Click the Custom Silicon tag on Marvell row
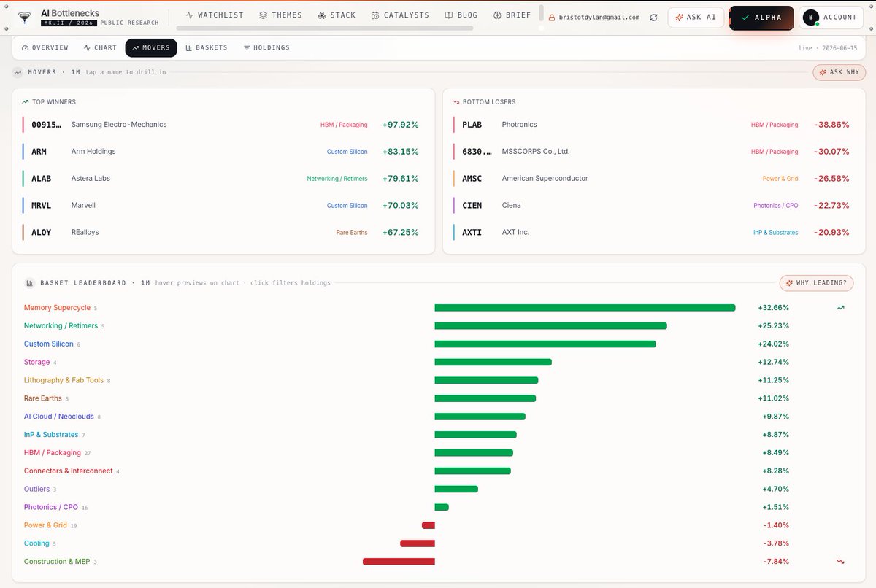876x588 pixels. (x=347, y=206)
